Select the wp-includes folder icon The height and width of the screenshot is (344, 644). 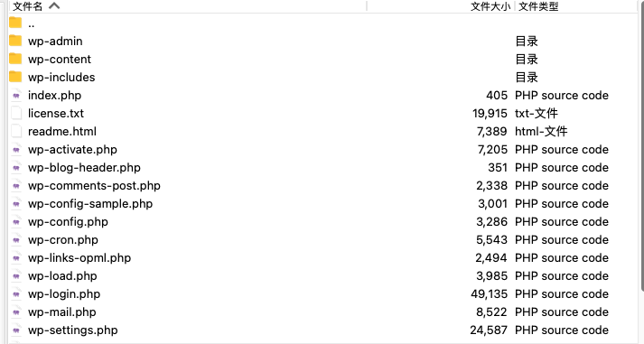point(15,77)
